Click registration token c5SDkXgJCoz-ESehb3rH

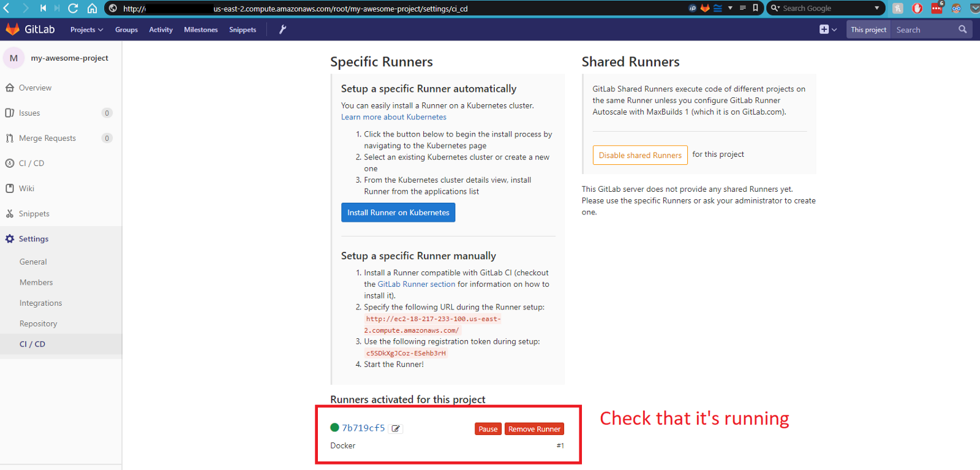[406, 354]
